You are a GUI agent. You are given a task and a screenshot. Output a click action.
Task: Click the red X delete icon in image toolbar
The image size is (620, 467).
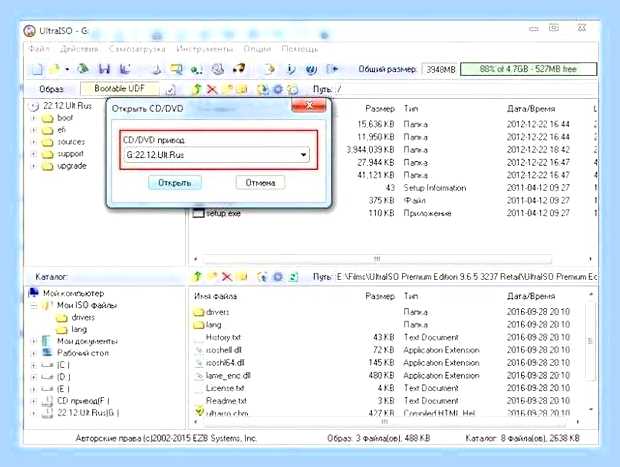(x=212, y=89)
